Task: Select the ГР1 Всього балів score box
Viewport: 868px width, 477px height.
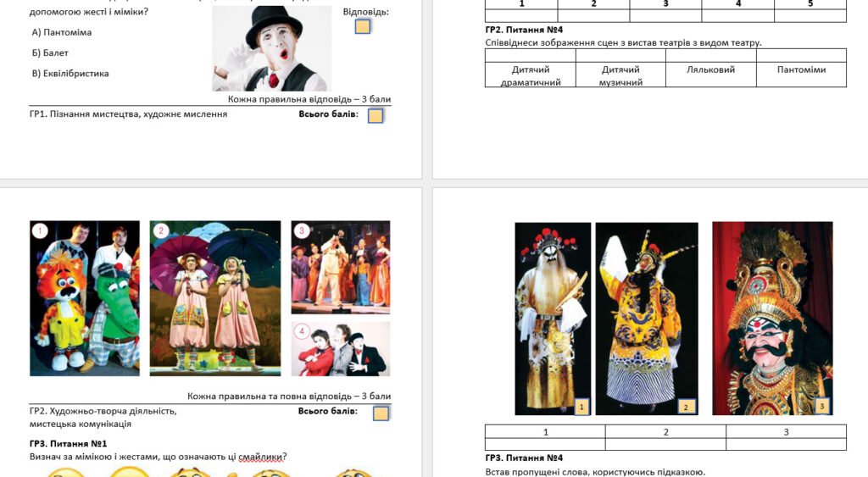Action: point(376,115)
